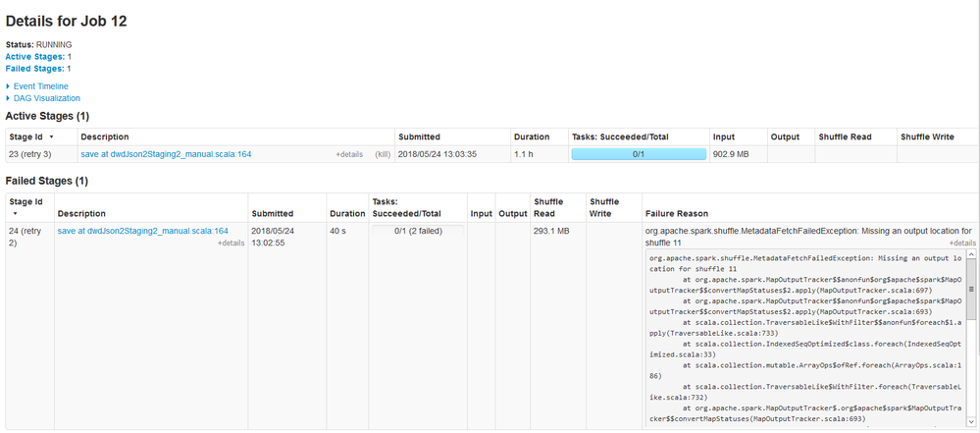Sort Active Stages by Duration column
Image resolution: width=980 pixels, height=433 pixels.
pos(532,136)
